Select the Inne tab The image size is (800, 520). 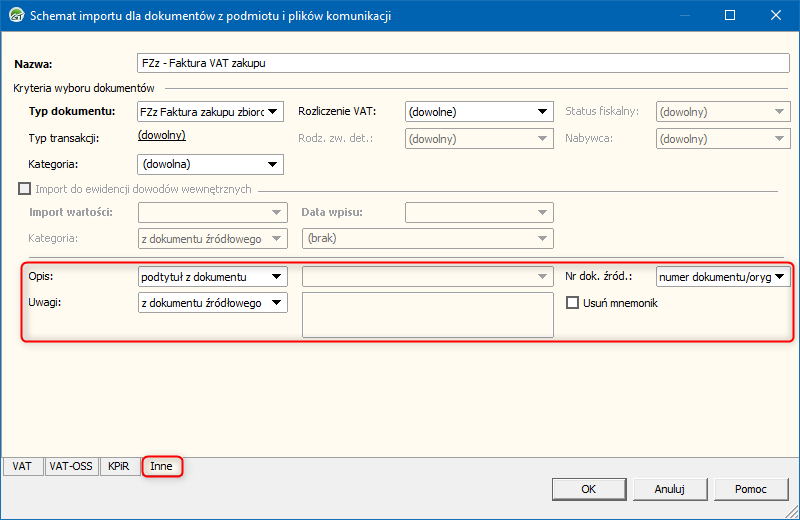(161, 466)
